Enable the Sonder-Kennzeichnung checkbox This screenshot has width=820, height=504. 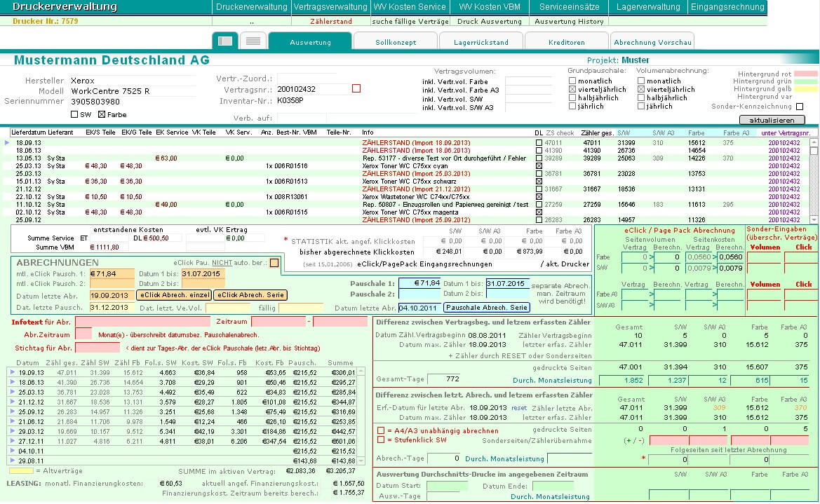click(800, 107)
